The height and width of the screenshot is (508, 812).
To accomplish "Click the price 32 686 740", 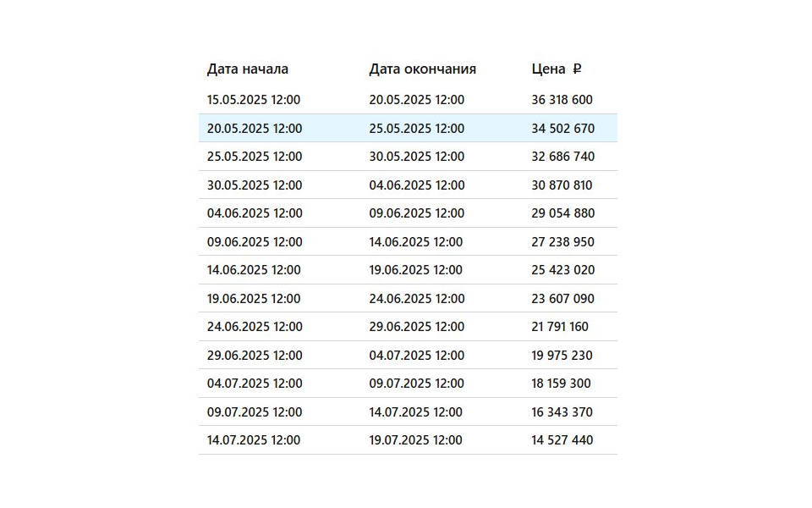I will 563,157.
